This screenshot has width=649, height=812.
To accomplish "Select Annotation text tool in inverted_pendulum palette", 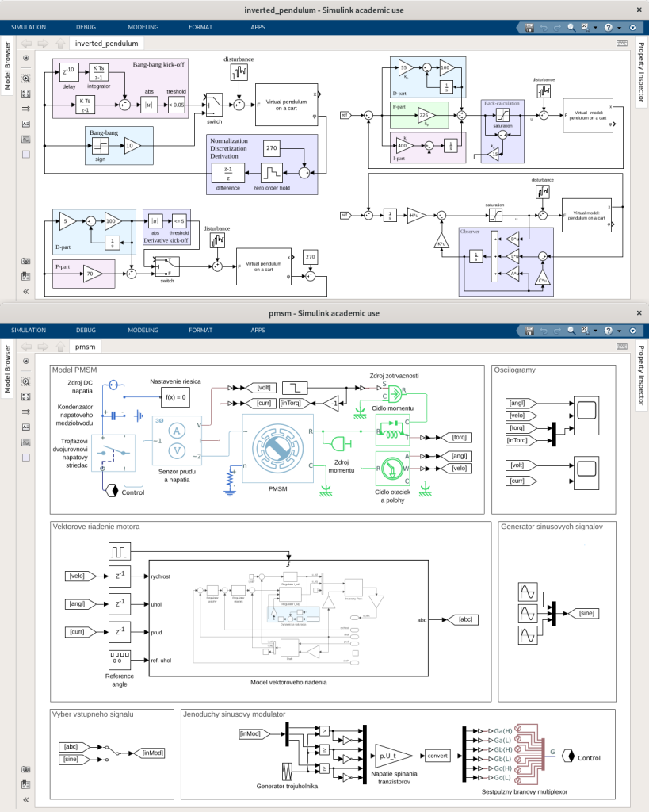I will [x=26, y=124].
